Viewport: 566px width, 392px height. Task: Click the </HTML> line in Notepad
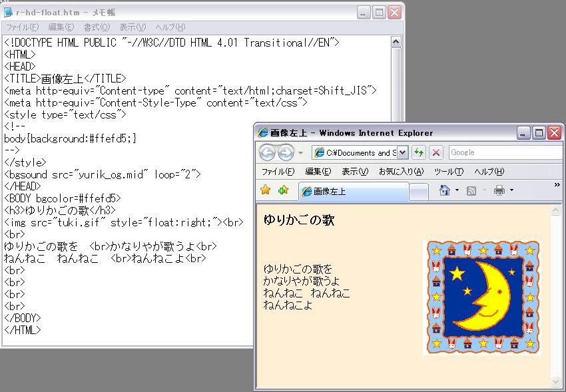point(23,330)
